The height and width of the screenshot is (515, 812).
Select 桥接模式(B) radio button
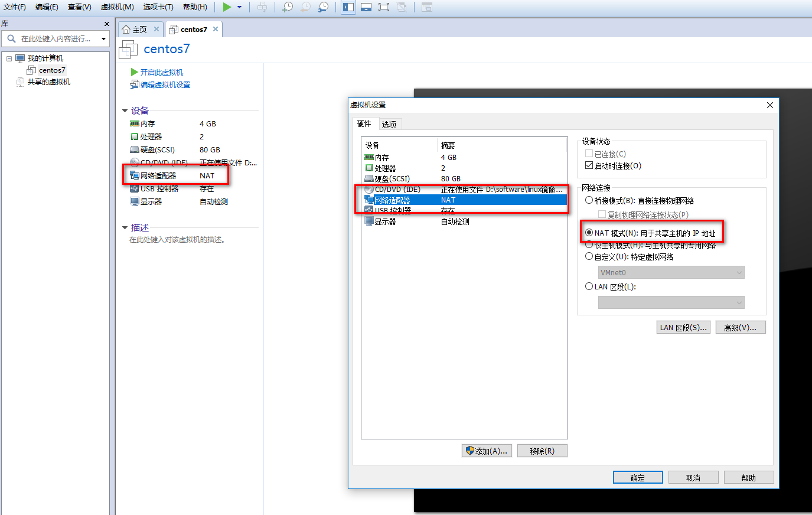coord(589,200)
